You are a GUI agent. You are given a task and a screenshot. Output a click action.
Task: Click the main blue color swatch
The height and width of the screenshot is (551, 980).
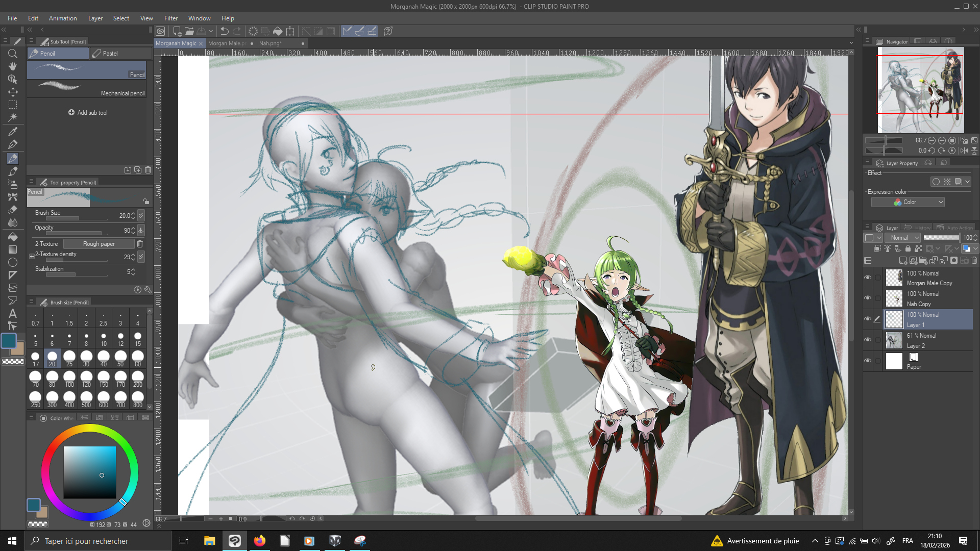9,340
